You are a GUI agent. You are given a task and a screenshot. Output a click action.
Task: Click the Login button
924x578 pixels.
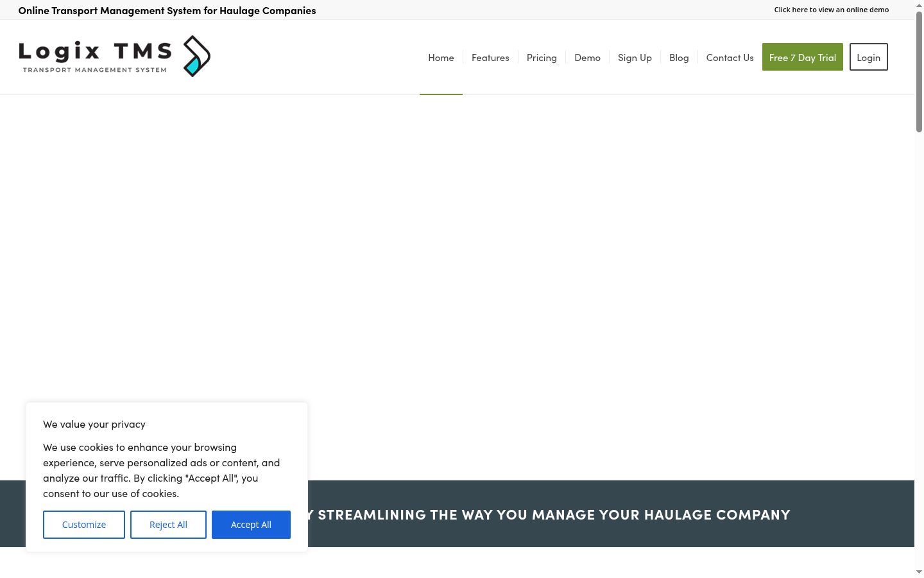tap(869, 57)
